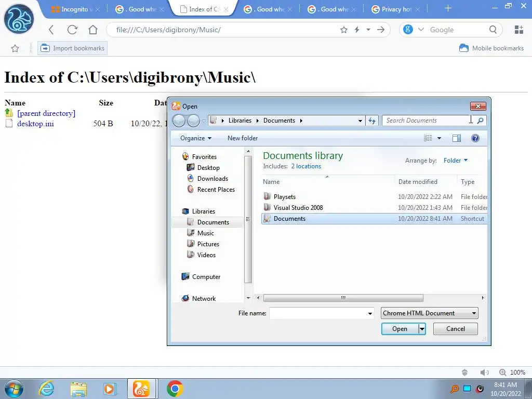Click dialog forward navigation button

click(193, 121)
